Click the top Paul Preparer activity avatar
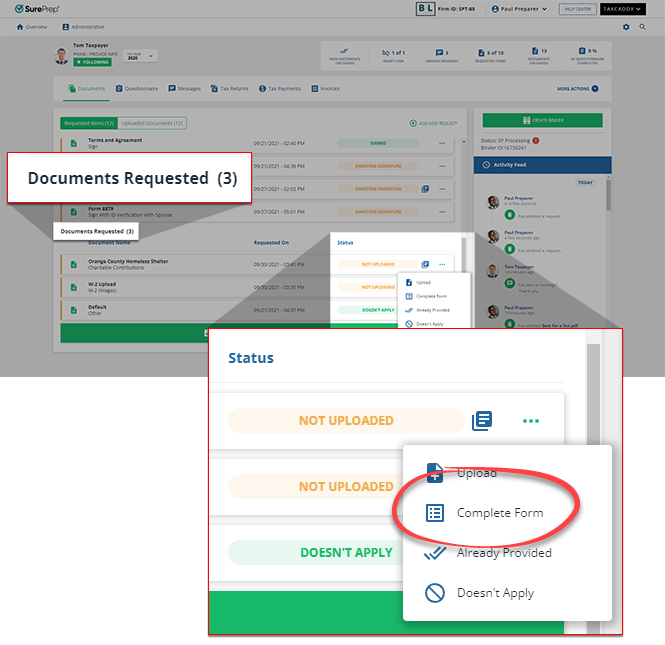Viewport: 665px width, 645px height. click(x=493, y=202)
